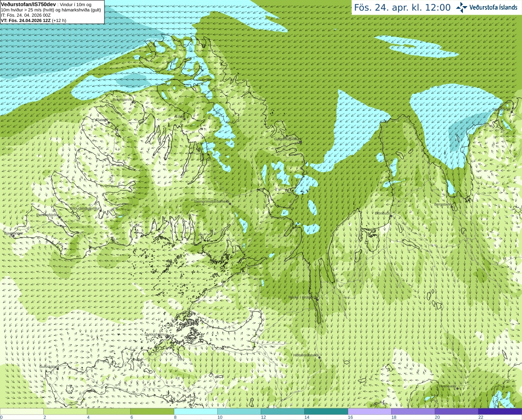Click the 8–10 m/s light cyan swatch

(196, 411)
